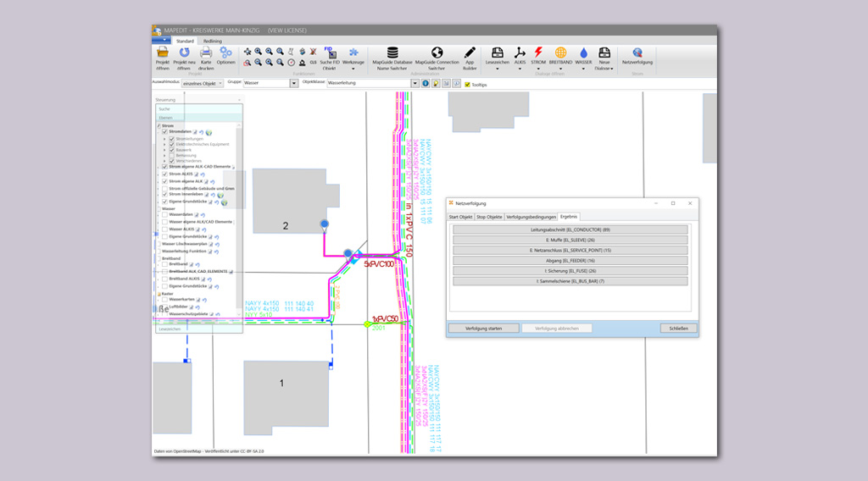Click the Karte drucken printer icon

[x=206, y=53]
